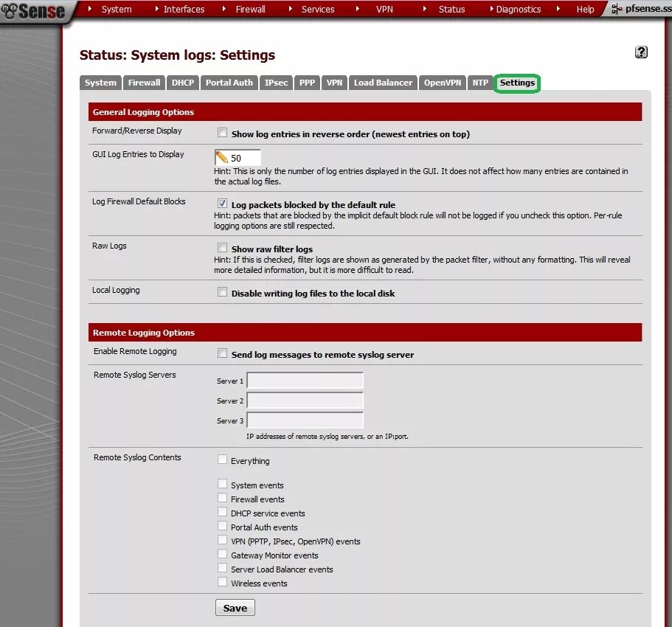Switch to the Firewall logs tab
Viewport: 672px width, 627px height.
coord(144,83)
